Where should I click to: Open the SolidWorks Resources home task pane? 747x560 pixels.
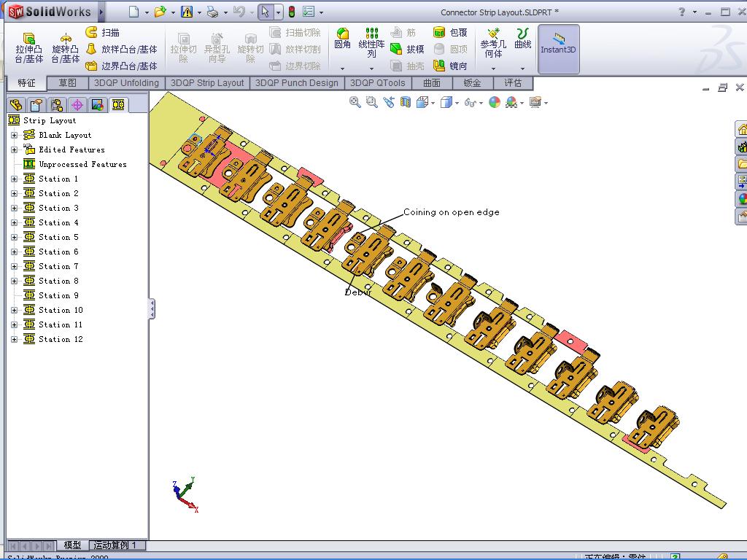(741, 130)
